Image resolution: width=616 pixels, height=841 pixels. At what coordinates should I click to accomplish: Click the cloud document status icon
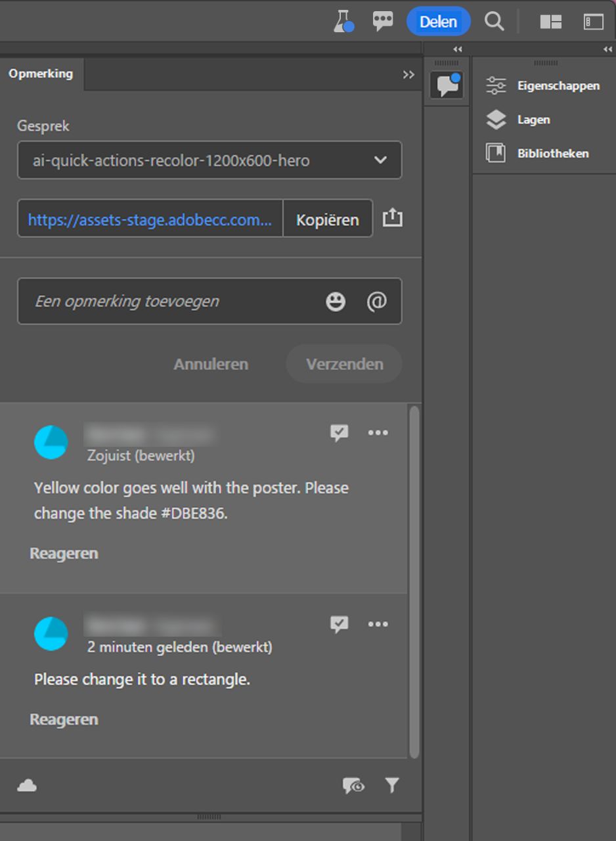coord(27,785)
